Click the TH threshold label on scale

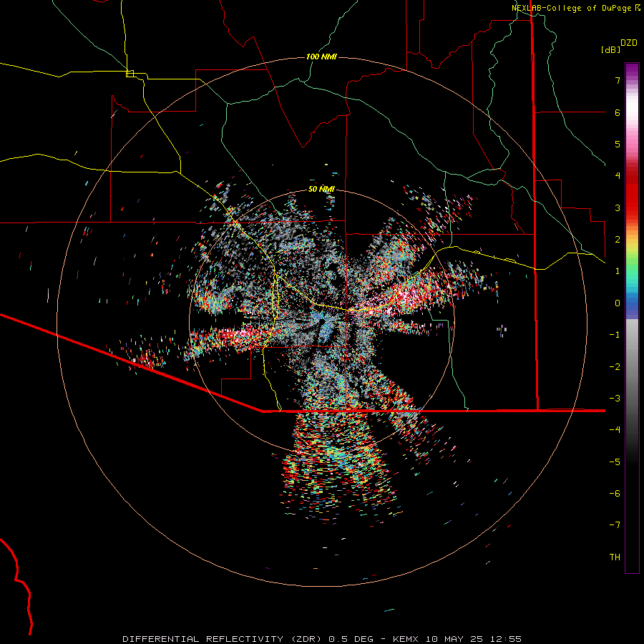click(x=615, y=557)
